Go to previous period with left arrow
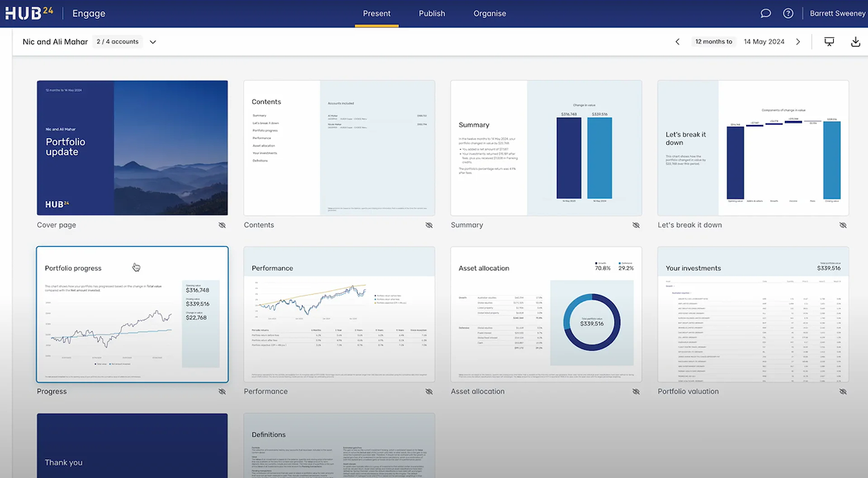Viewport: 868px width, 478px height. point(677,42)
